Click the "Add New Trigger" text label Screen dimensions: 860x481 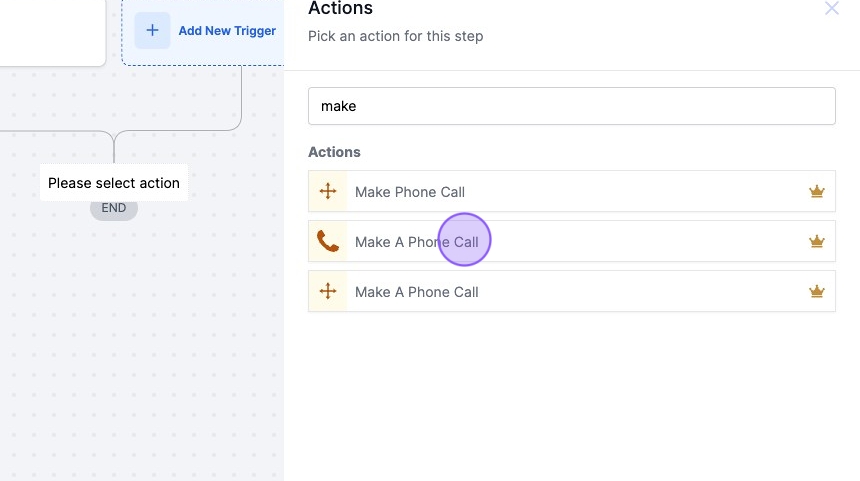[227, 31]
